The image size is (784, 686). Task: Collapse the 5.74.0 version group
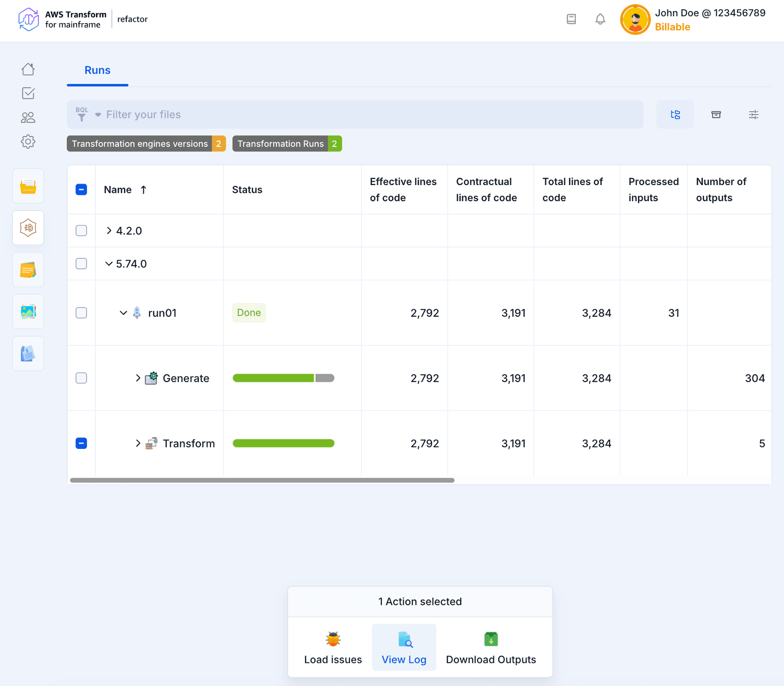tap(109, 264)
